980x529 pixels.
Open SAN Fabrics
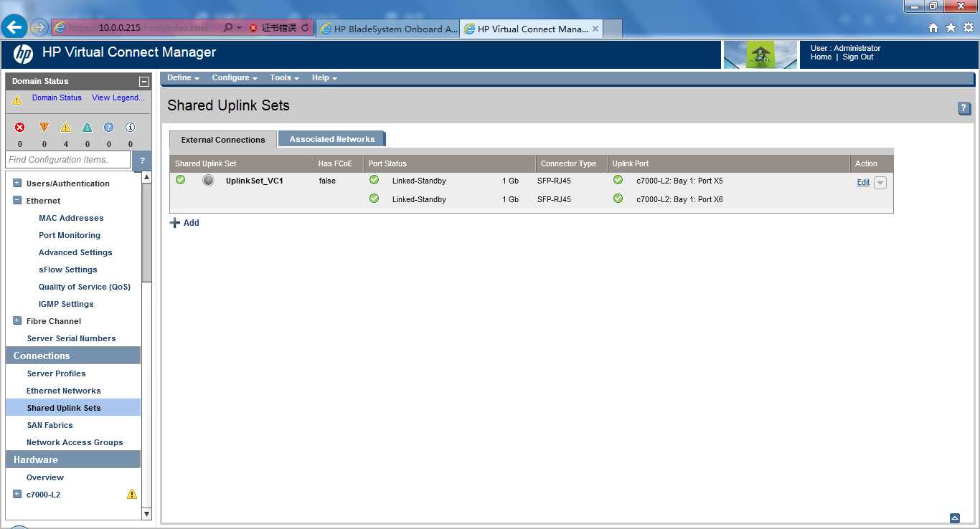coord(50,425)
